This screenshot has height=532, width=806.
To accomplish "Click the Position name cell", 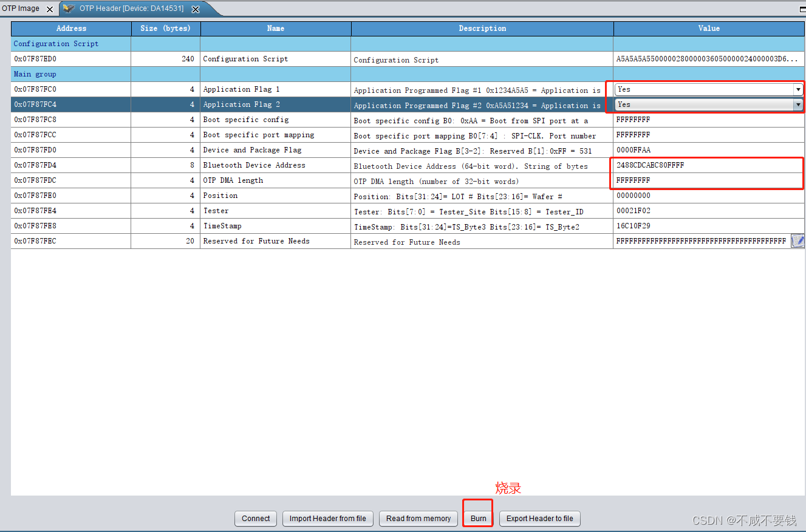I will 276,196.
